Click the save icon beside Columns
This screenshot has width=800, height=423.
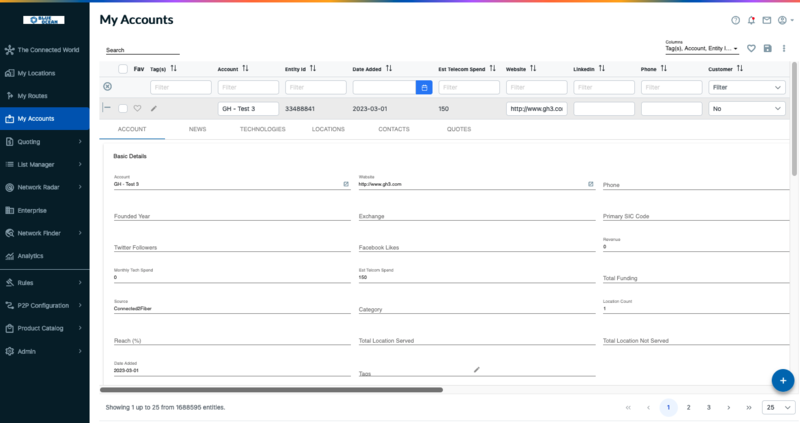(x=767, y=48)
